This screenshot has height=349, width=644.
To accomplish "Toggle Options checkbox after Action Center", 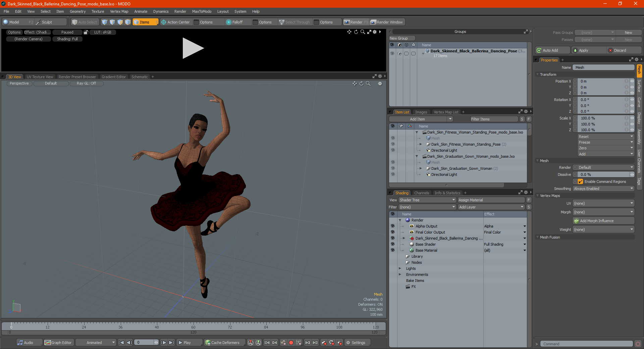I will pos(196,22).
